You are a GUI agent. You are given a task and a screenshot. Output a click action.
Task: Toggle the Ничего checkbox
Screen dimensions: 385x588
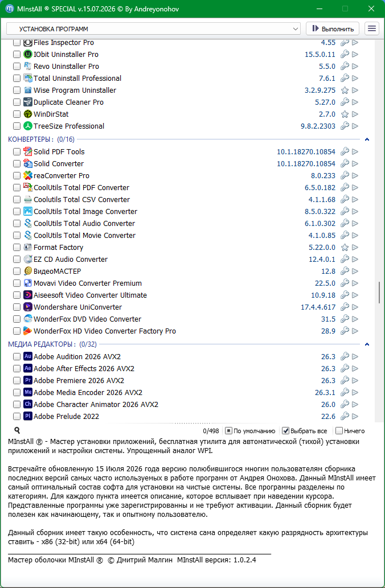pos(339,431)
